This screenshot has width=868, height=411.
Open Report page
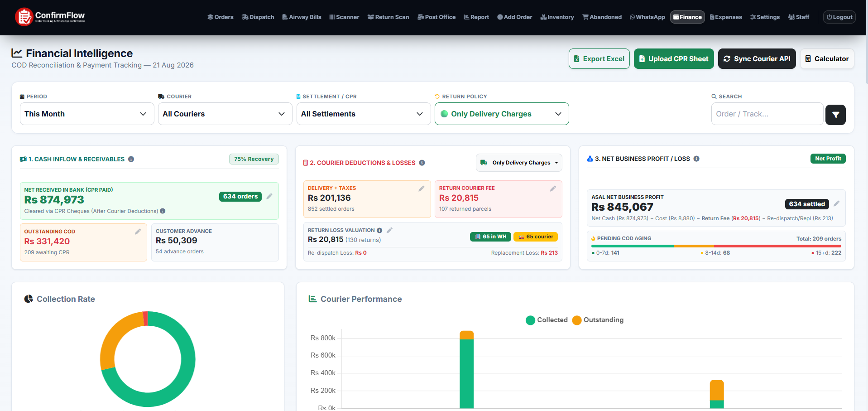(476, 17)
